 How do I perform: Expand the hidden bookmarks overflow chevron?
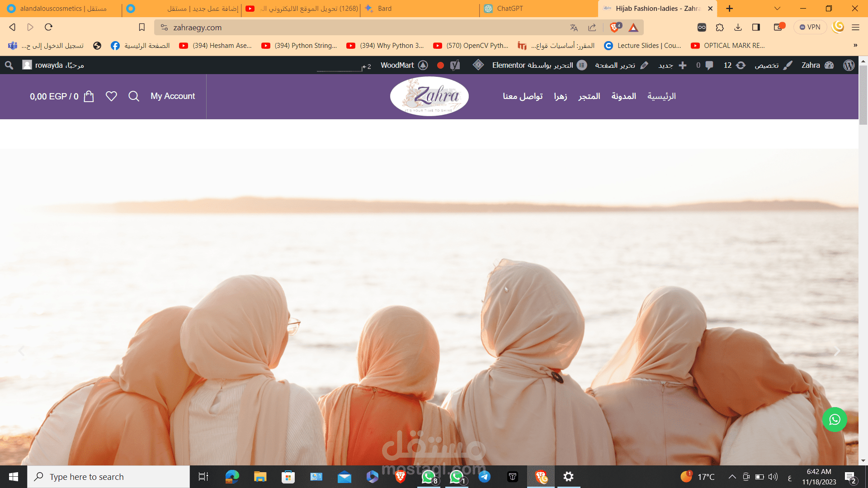click(855, 45)
